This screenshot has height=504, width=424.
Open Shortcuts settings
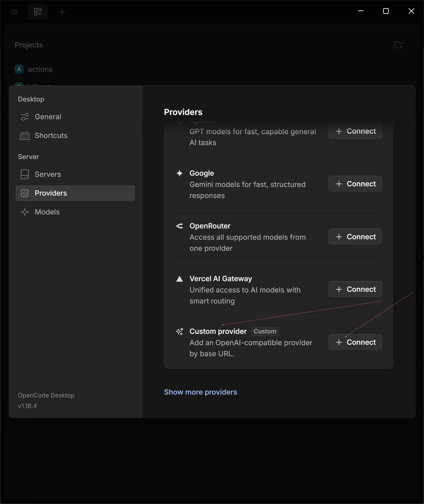(x=75, y=136)
